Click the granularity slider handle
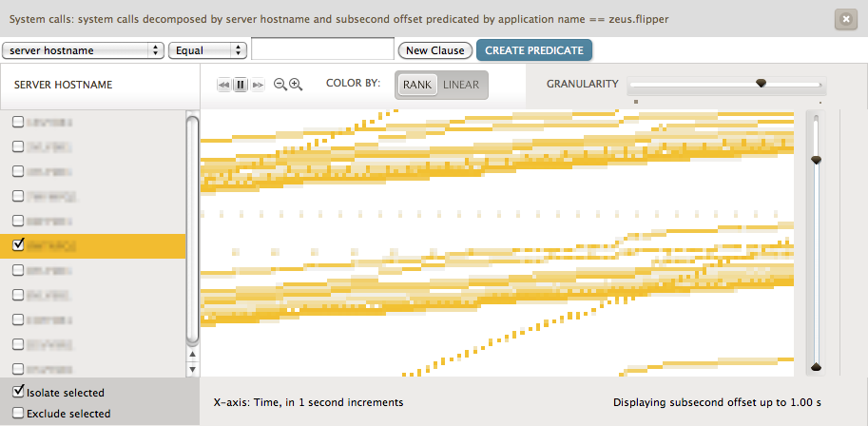 pyautogui.click(x=761, y=84)
